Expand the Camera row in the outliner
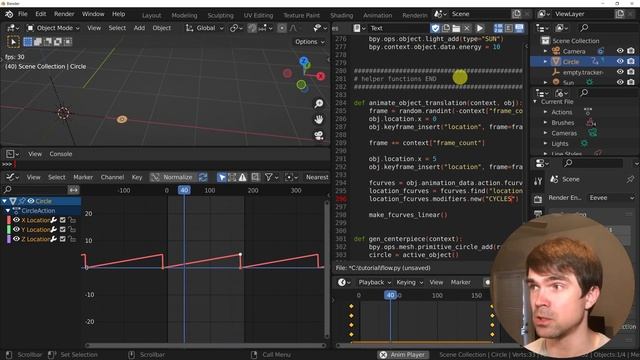 click(x=546, y=51)
